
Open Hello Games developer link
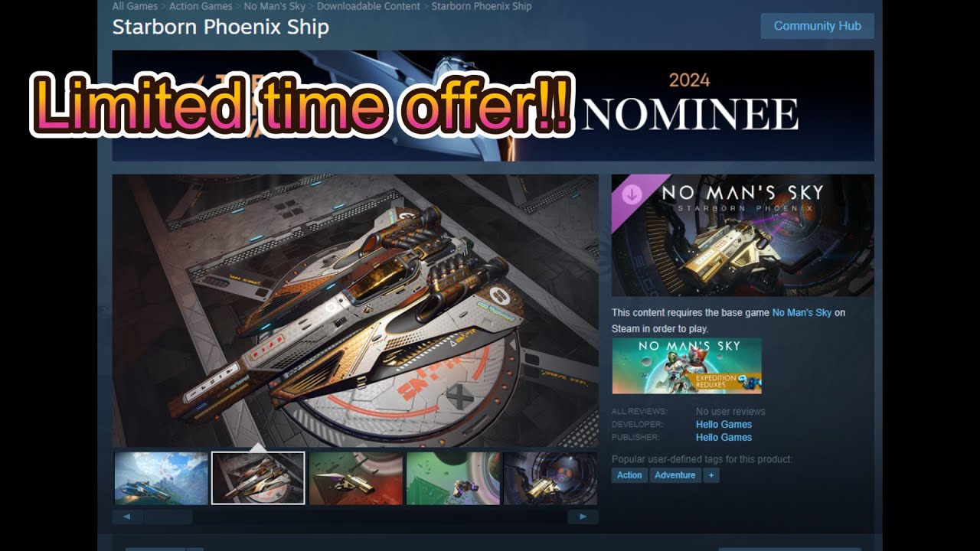(724, 425)
